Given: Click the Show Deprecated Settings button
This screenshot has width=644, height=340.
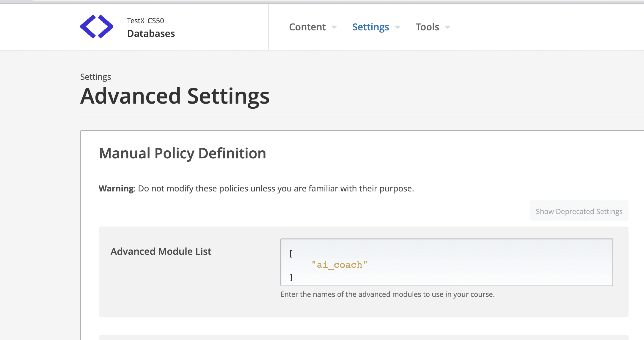Looking at the screenshot, I should (x=579, y=211).
